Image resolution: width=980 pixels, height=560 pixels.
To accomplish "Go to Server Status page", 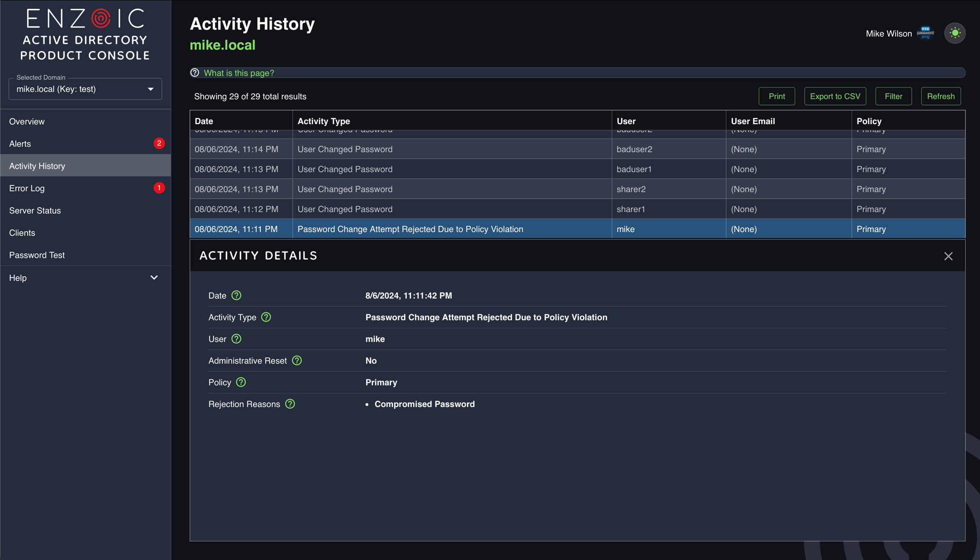I will [35, 210].
